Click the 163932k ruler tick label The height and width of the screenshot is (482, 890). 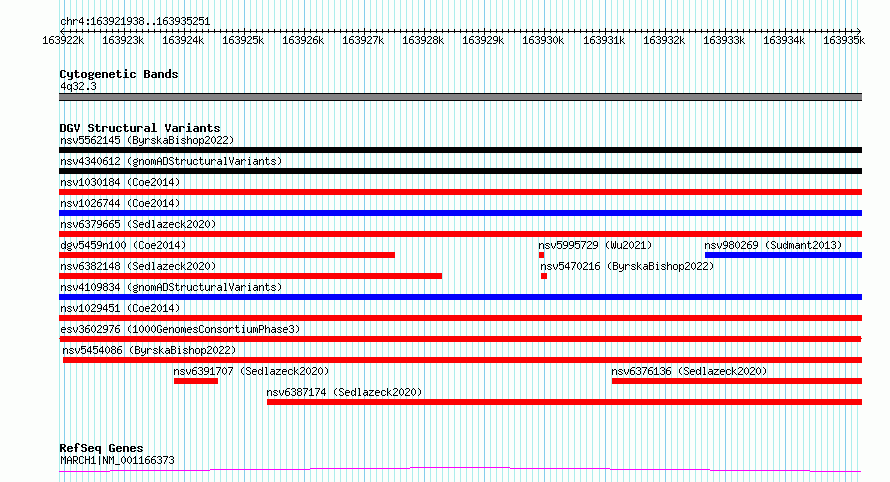(x=664, y=41)
